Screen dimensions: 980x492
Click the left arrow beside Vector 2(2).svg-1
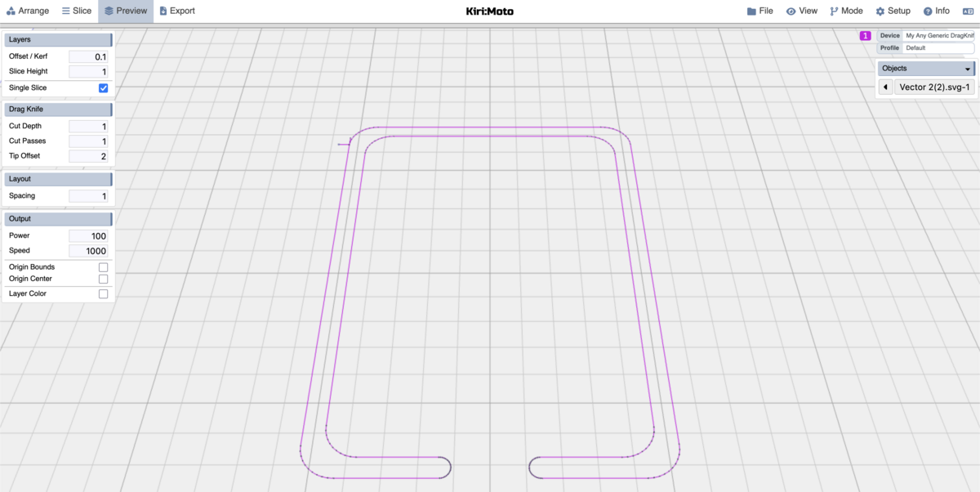[885, 87]
